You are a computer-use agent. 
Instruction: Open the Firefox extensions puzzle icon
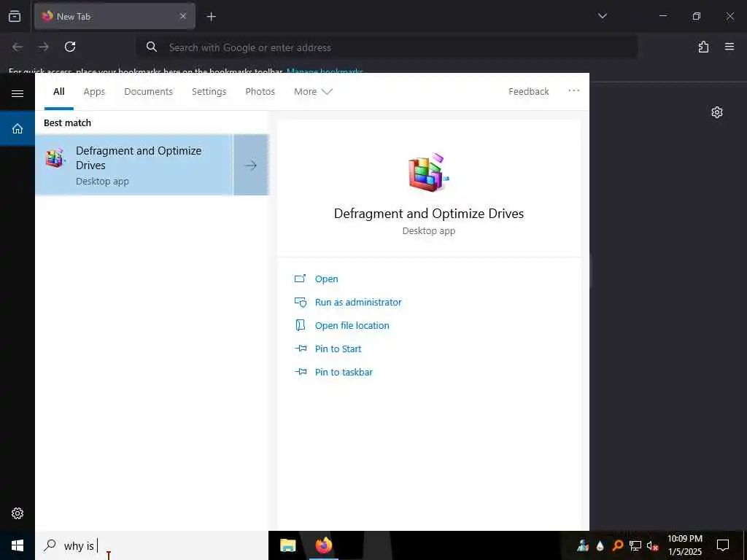pyautogui.click(x=704, y=47)
